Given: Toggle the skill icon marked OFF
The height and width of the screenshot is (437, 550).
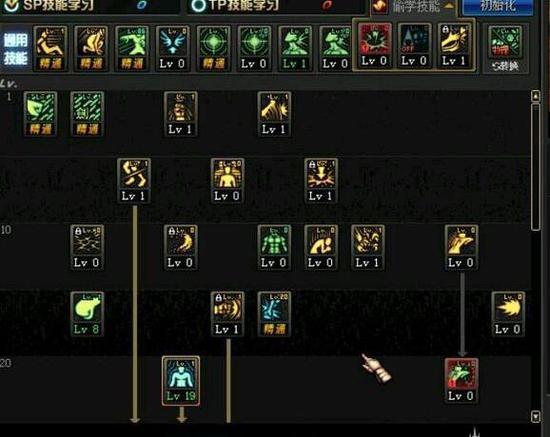Looking at the screenshot, I should coord(415,46).
